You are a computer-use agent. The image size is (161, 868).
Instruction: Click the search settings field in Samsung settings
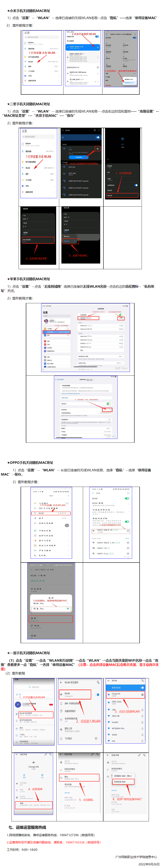(39, 137)
